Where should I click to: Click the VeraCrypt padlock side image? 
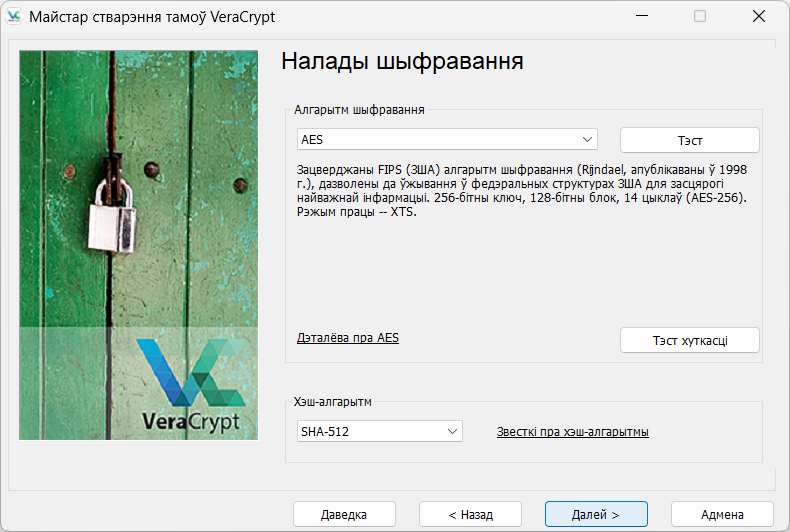[139, 245]
